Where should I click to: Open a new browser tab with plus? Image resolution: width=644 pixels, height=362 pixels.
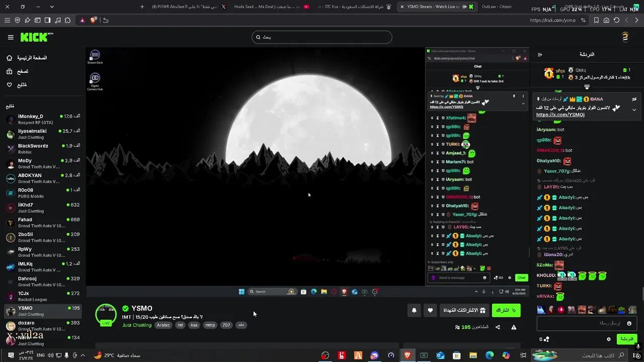pos(142,7)
